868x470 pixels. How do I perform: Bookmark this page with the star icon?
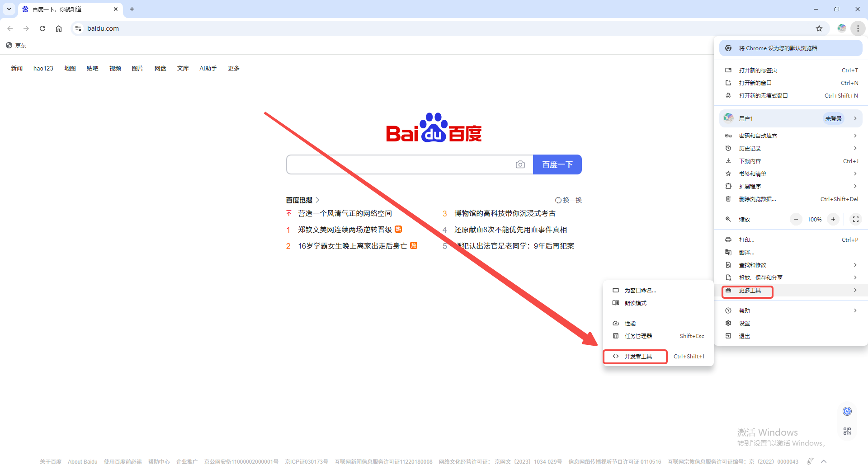point(819,28)
